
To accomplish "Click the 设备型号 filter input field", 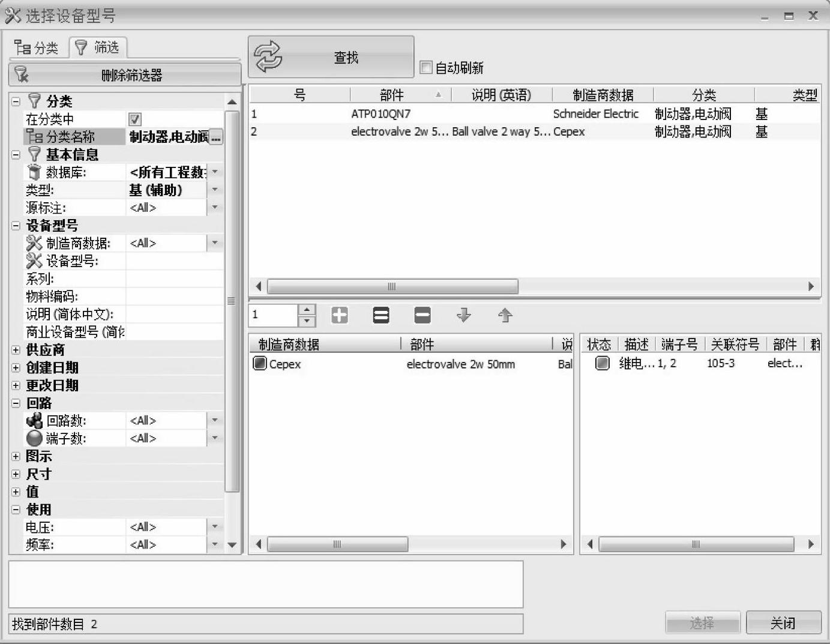I will coord(174,261).
